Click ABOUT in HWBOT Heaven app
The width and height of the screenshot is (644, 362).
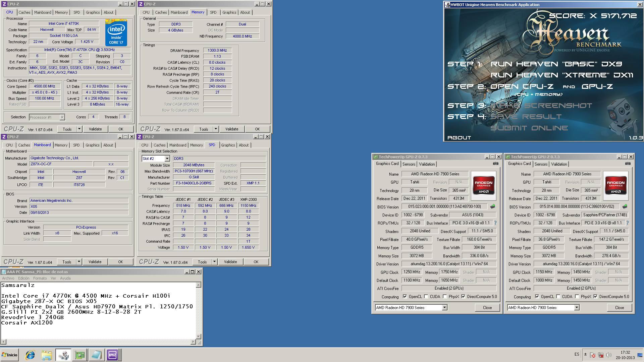[x=459, y=138]
